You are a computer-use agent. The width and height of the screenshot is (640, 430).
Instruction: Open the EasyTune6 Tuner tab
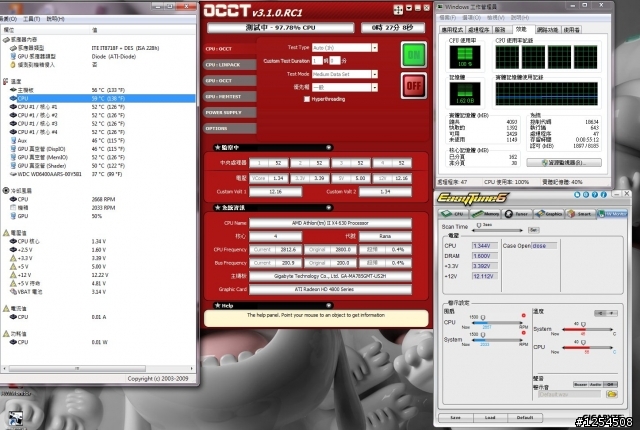click(x=517, y=214)
